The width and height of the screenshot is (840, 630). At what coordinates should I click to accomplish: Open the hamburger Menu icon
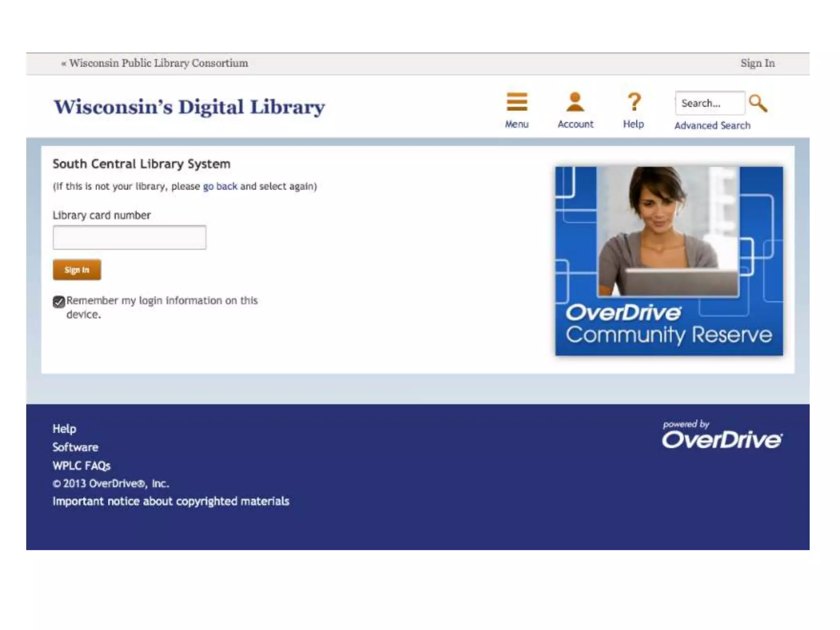pos(516,102)
